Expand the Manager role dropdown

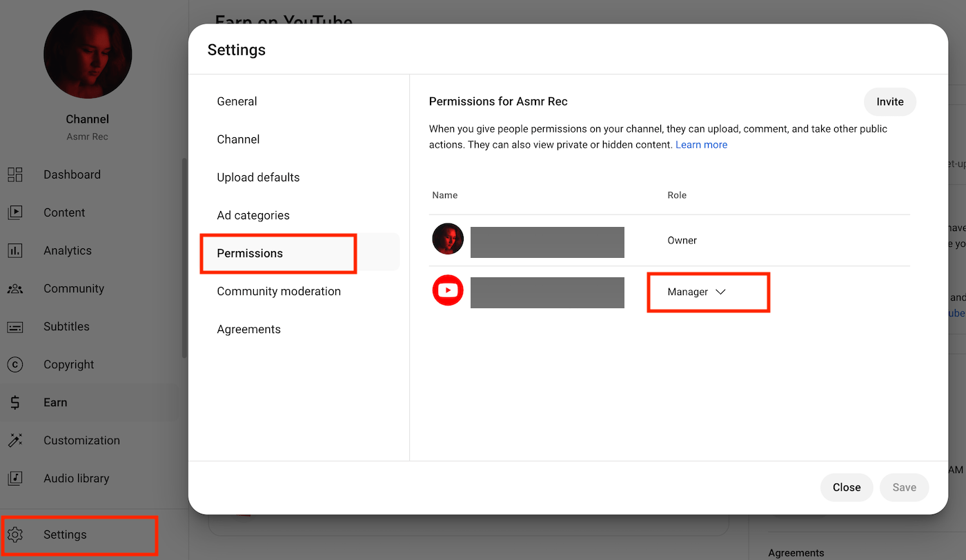[x=697, y=292]
